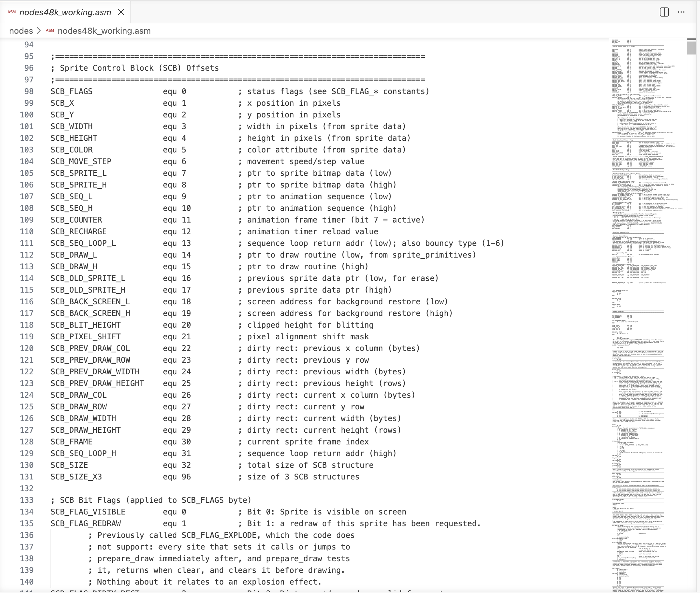Click the Sprite Control Block comment header
The width and height of the screenshot is (700, 593).
pyautogui.click(x=135, y=68)
